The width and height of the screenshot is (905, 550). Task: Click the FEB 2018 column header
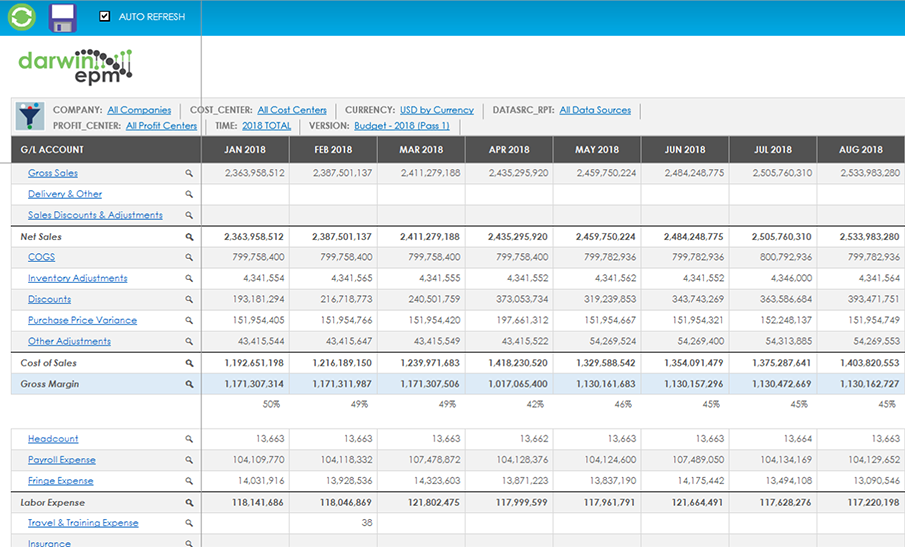333,149
